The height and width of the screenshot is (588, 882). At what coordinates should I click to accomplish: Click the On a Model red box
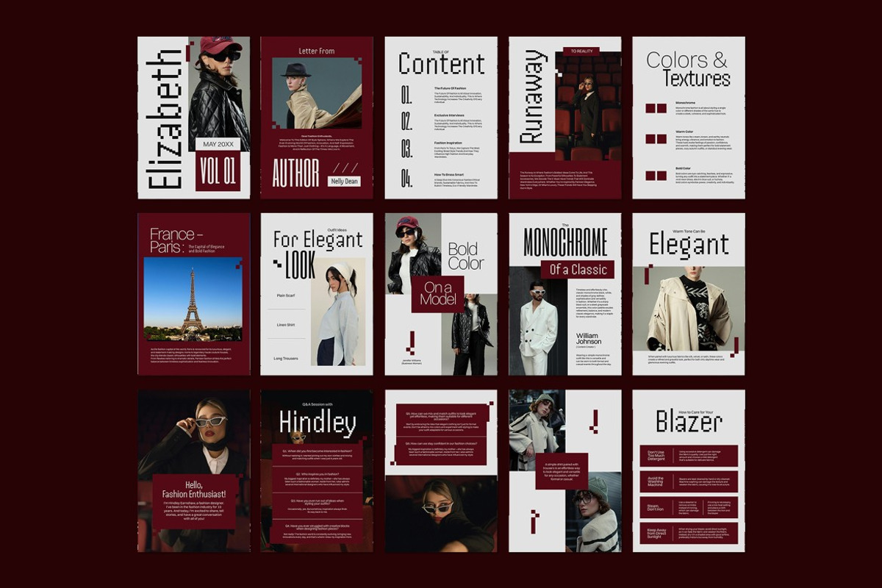click(x=437, y=294)
